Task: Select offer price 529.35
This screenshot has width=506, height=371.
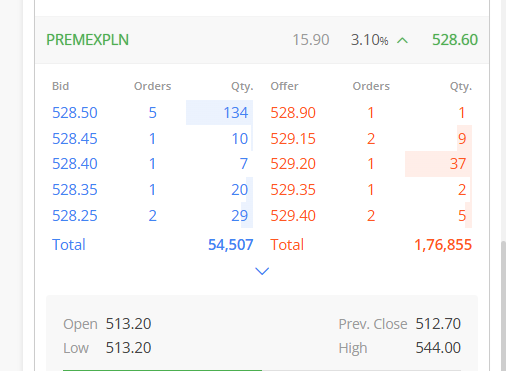Action: [293, 190]
